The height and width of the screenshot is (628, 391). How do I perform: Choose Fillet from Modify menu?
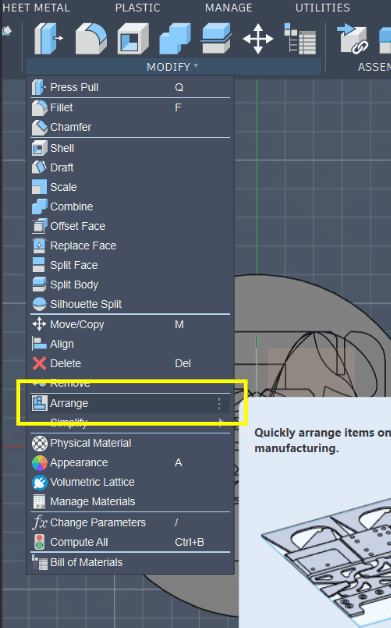coord(130,107)
